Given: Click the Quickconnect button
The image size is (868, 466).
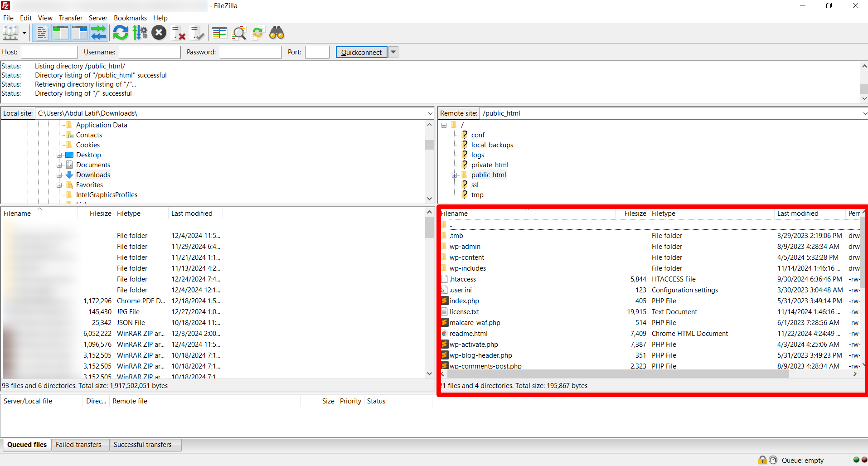Looking at the screenshot, I should (361, 52).
